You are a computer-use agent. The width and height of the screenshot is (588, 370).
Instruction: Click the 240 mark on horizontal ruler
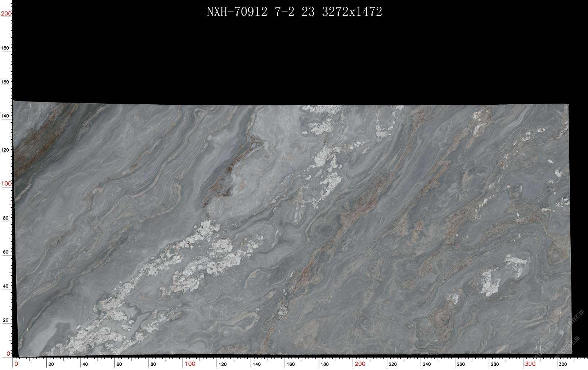427,364
